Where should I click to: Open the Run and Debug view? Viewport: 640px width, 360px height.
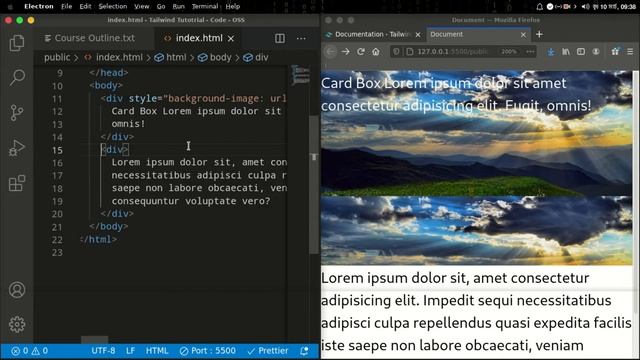(17, 148)
